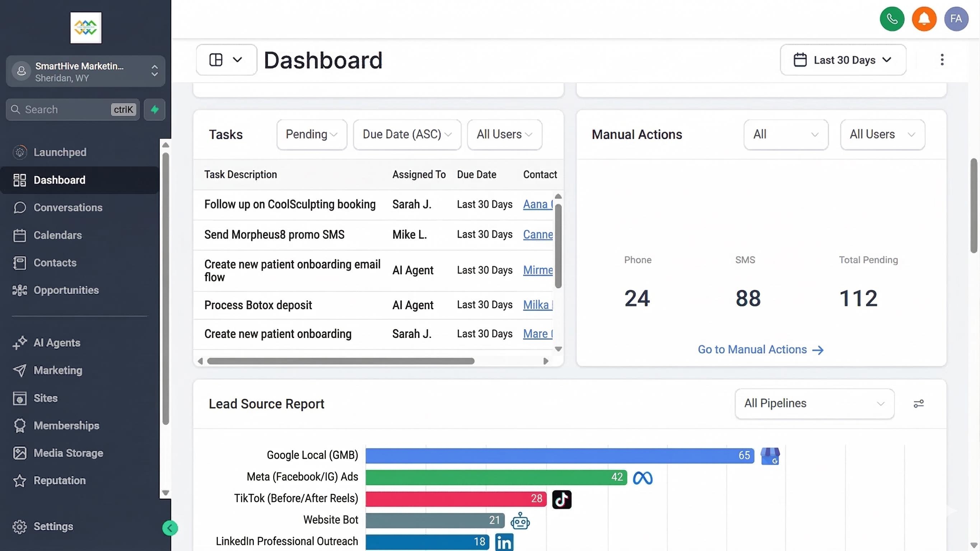This screenshot has height=551, width=980.
Task: Go to Opportunities in the sidebar
Action: click(x=66, y=290)
